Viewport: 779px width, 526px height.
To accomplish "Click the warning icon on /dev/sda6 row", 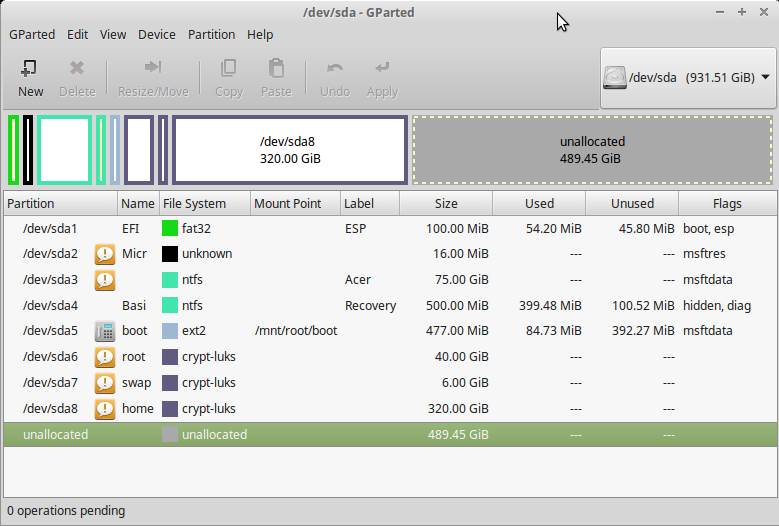I will (105, 357).
